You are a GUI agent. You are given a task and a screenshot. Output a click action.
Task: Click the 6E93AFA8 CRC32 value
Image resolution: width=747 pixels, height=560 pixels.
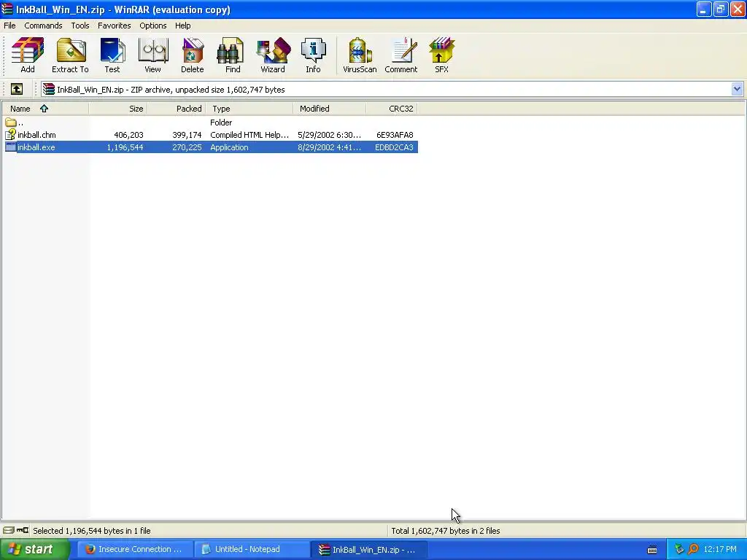[395, 135]
